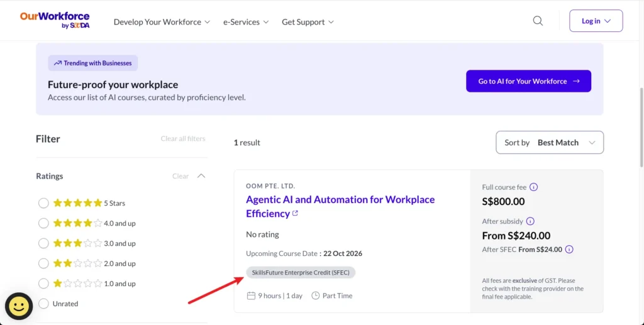This screenshot has height=325, width=644.
Task: Open the smiley feedback icon
Action: [19, 306]
